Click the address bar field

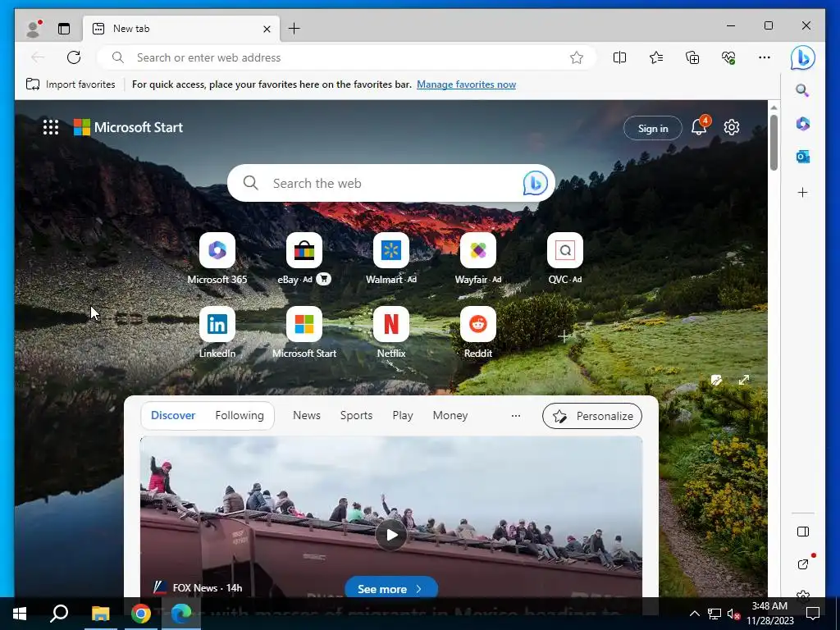[347, 57]
